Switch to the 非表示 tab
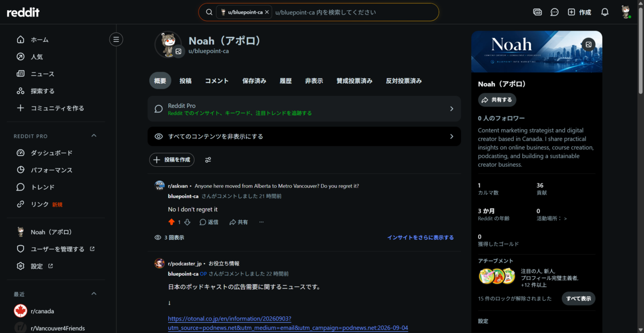The height and width of the screenshot is (333, 644). pyautogui.click(x=314, y=81)
